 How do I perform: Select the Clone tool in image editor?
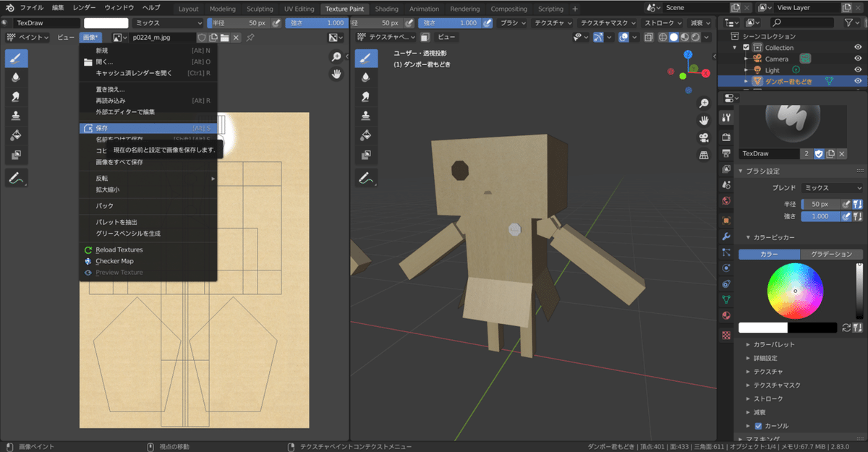(x=16, y=116)
